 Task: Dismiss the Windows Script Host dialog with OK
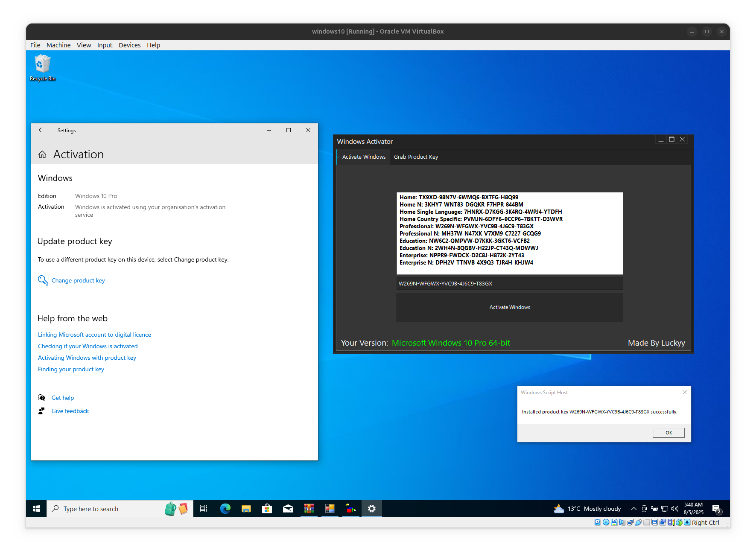point(668,432)
